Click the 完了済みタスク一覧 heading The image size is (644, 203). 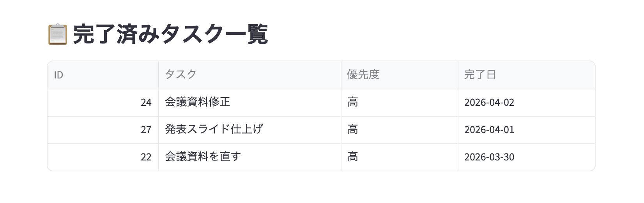170,34
